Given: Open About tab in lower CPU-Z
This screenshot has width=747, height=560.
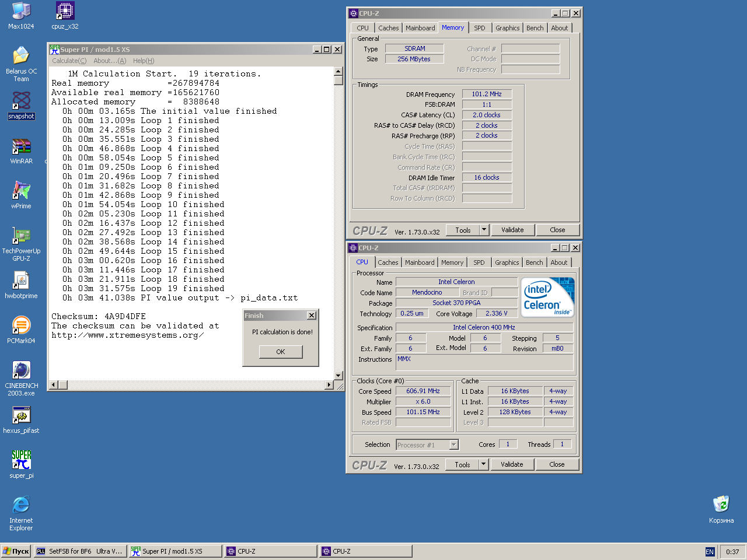Looking at the screenshot, I should 558,262.
